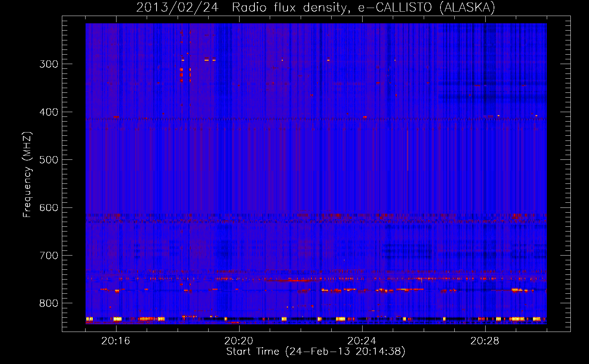Click the 20:24 time tick label
This screenshot has width=589, height=364.
362,341
